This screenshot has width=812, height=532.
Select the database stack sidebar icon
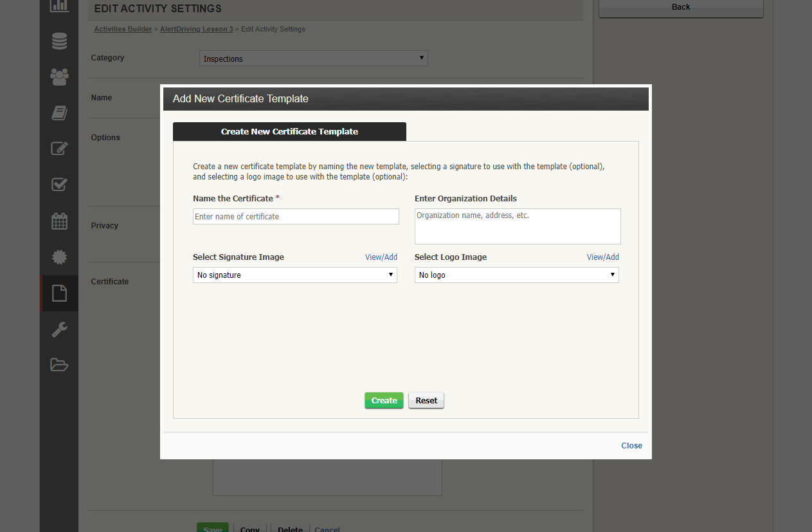click(59, 41)
